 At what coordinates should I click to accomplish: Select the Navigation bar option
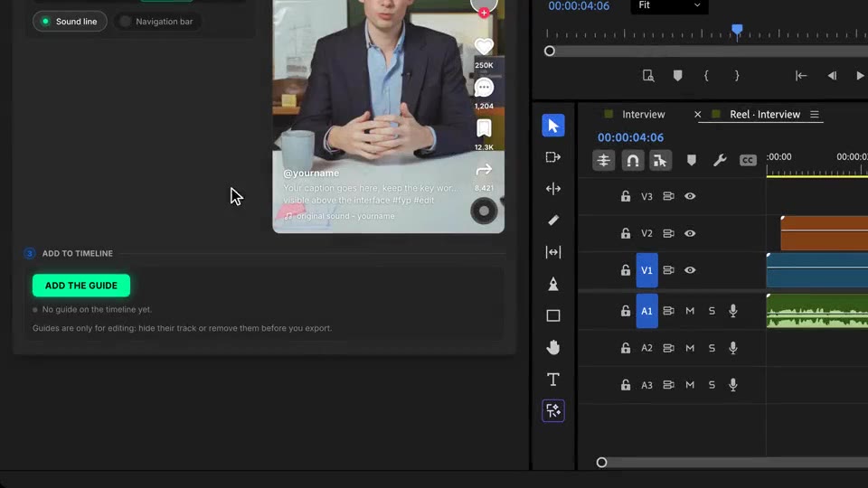tap(157, 22)
